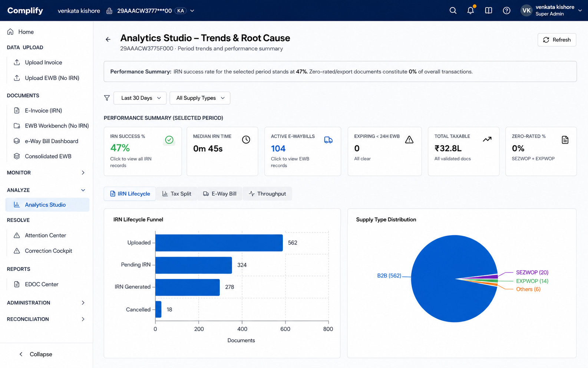Image resolution: width=588 pixels, height=368 pixels.
Task: Go back using the left arrow
Action: [108, 39]
